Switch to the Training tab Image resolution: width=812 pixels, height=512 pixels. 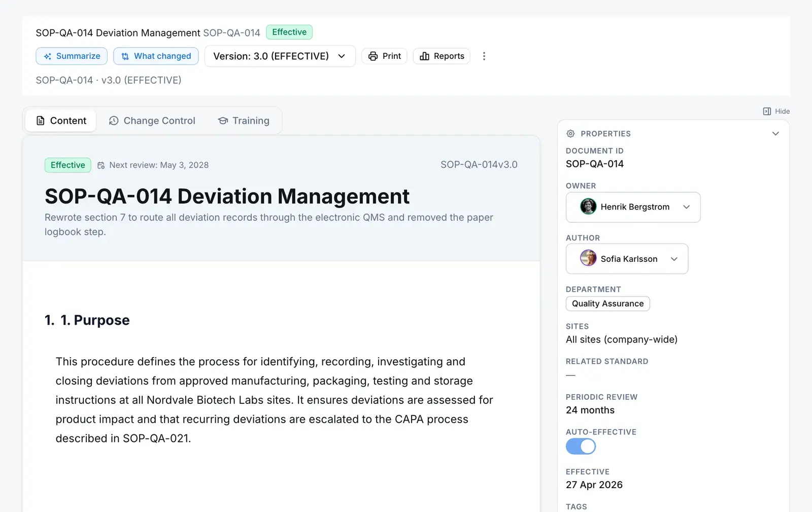pos(244,121)
